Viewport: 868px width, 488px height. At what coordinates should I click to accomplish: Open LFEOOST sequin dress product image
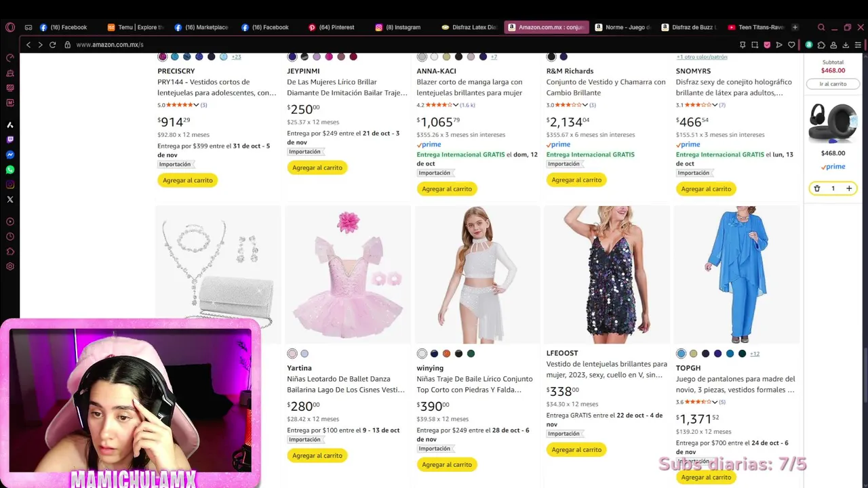(x=606, y=274)
